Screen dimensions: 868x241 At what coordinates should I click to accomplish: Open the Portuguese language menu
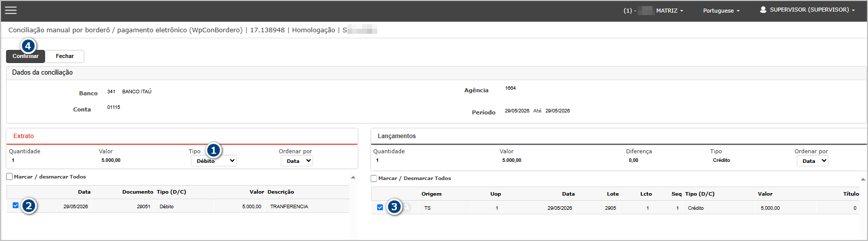click(x=721, y=11)
